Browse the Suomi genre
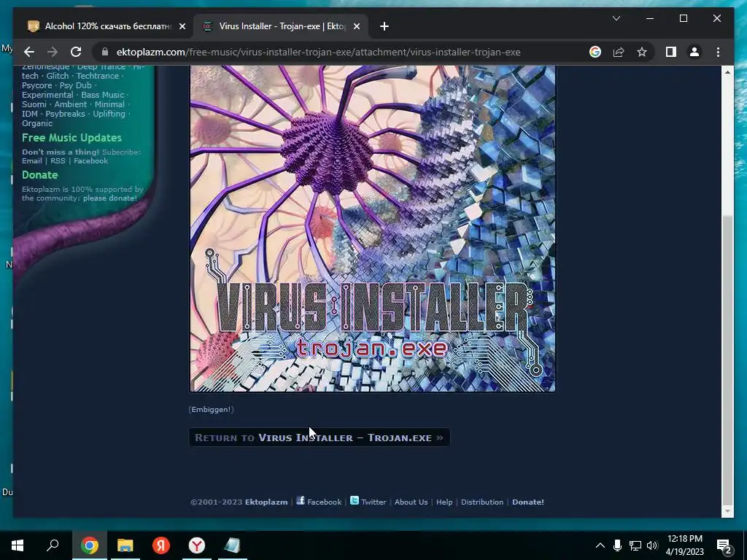The width and height of the screenshot is (747, 560). [34, 104]
